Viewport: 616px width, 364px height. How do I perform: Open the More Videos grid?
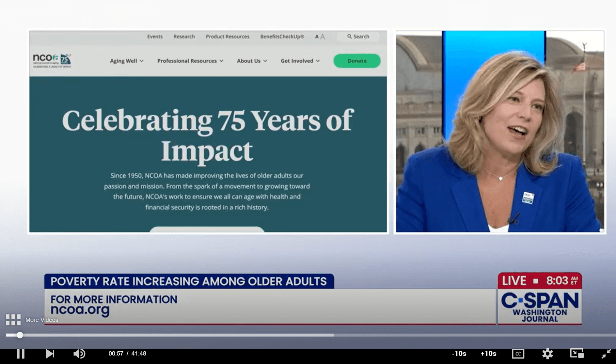[13, 320]
